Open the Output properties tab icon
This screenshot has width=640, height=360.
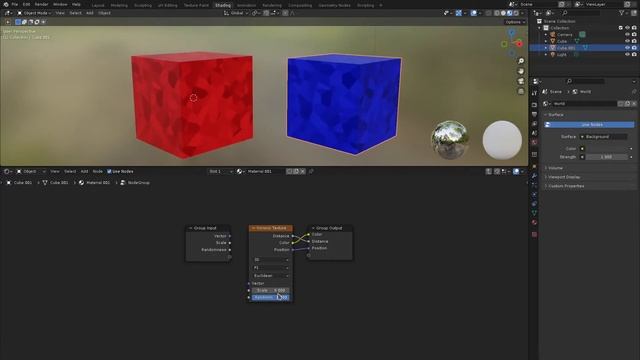[534, 114]
